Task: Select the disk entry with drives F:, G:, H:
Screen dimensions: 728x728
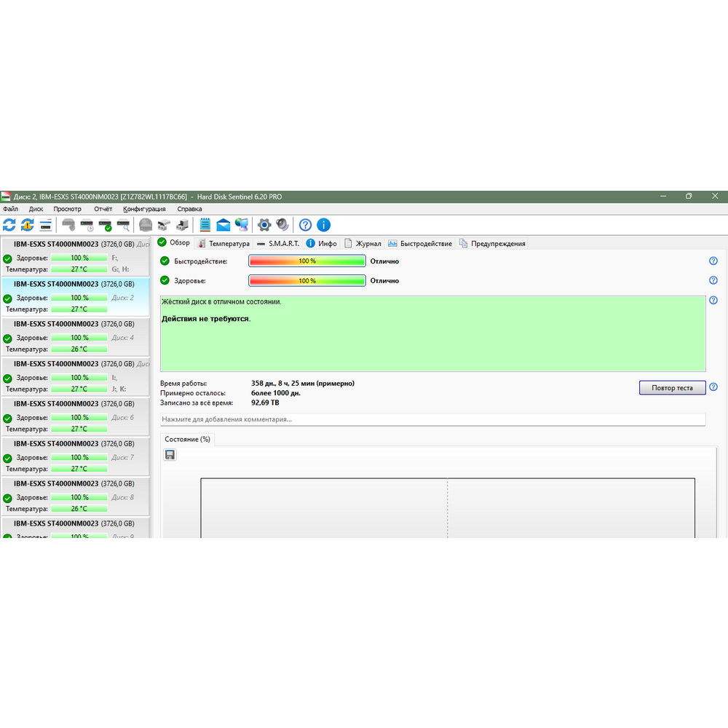Action: pyautogui.click(x=75, y=257)
